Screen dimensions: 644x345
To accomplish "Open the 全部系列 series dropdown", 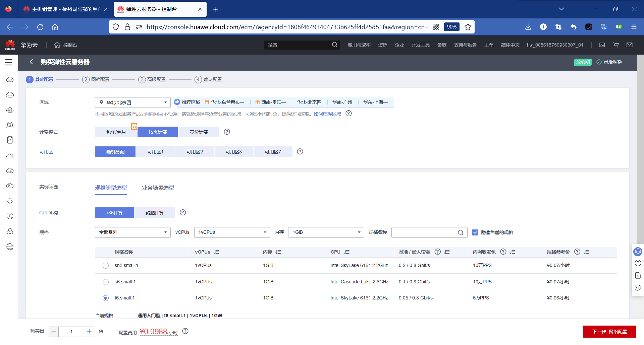I will pos(133,232).
